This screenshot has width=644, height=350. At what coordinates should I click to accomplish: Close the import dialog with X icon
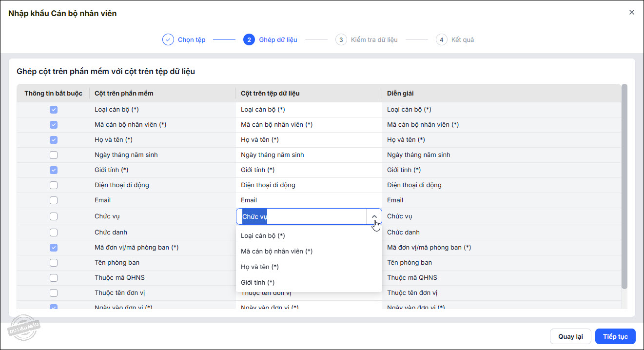pos(632,13)
